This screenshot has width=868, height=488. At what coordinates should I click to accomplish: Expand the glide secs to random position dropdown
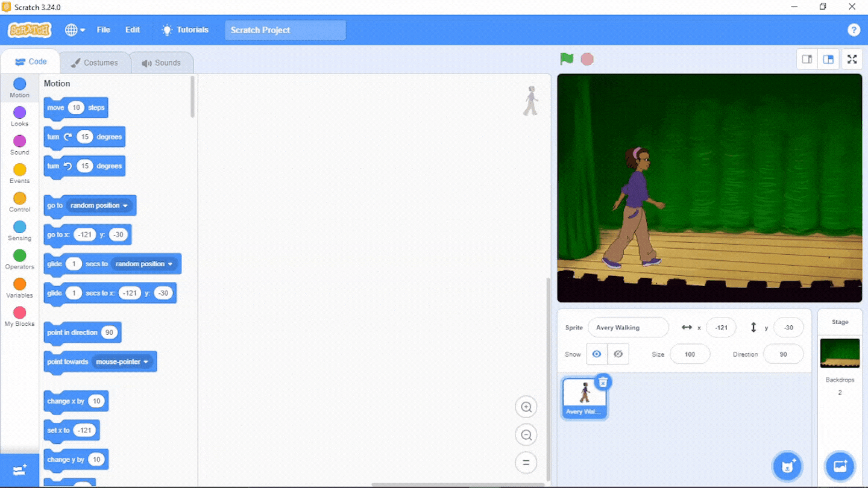145,264
